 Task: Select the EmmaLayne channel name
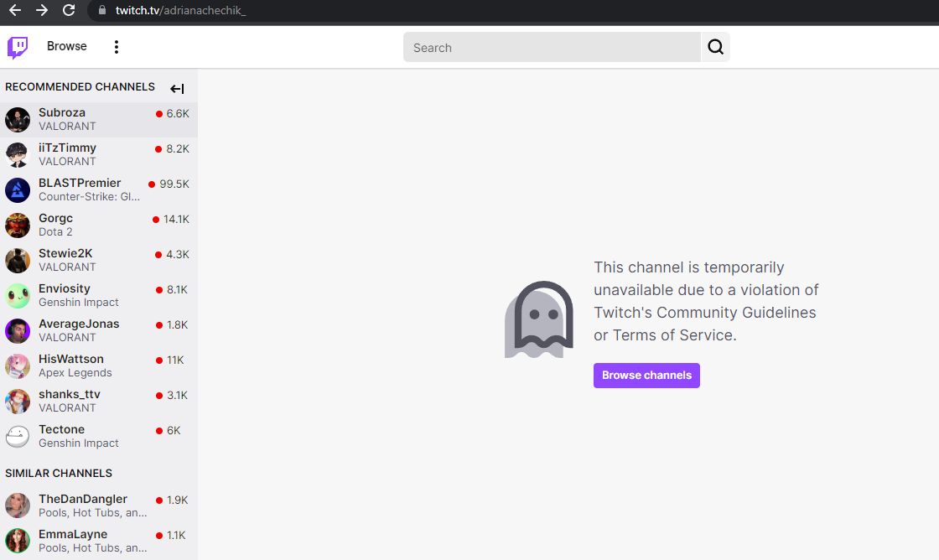click(73, 534)
